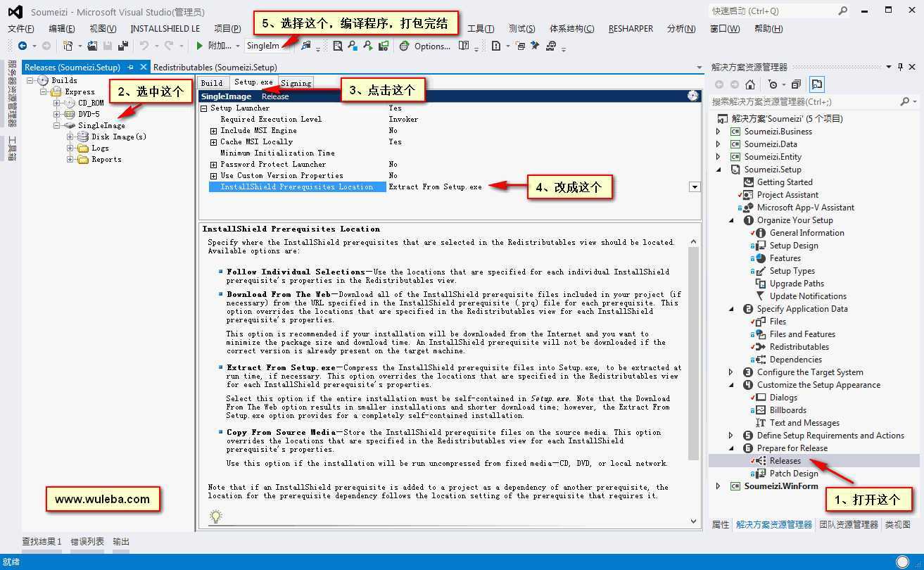Click the Pending Changes Filter clock icon
924x570 pixels.
coord(773,84)
